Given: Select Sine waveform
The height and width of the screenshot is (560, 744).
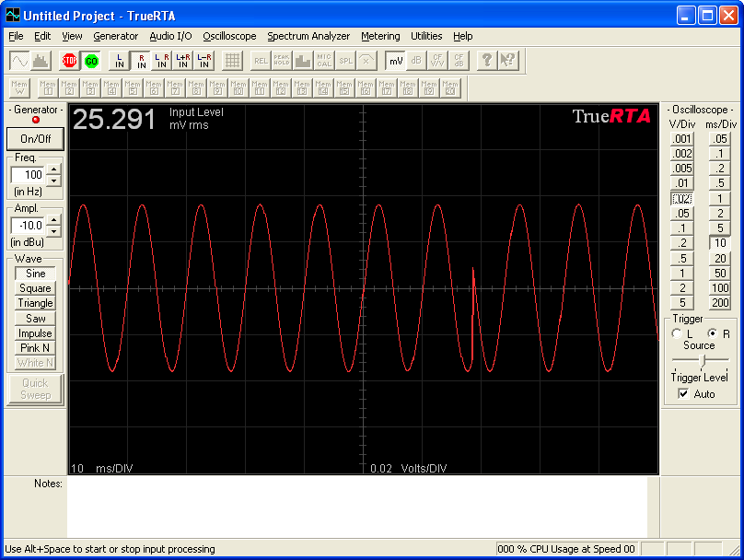Looking at the screenshot, I should click(35, 274).
